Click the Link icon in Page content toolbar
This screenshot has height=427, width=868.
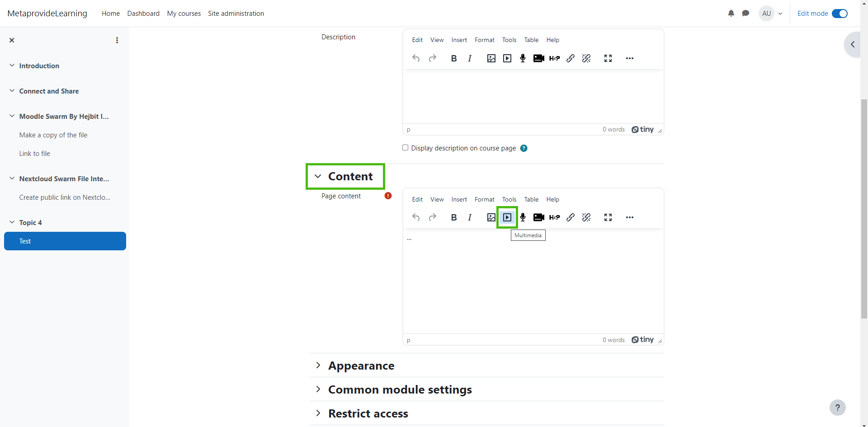tap(571, 217)
